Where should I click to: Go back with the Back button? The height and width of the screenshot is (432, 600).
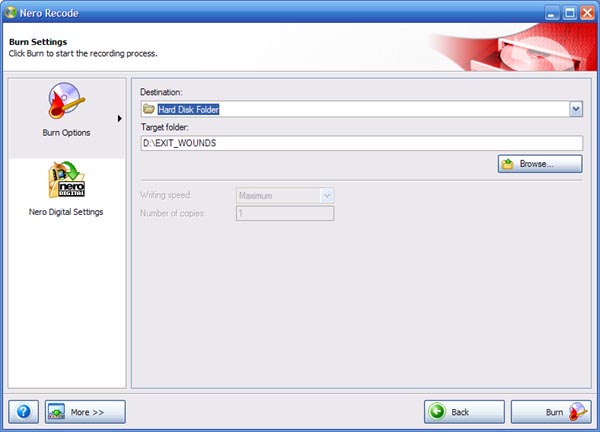tap(464, 412)
